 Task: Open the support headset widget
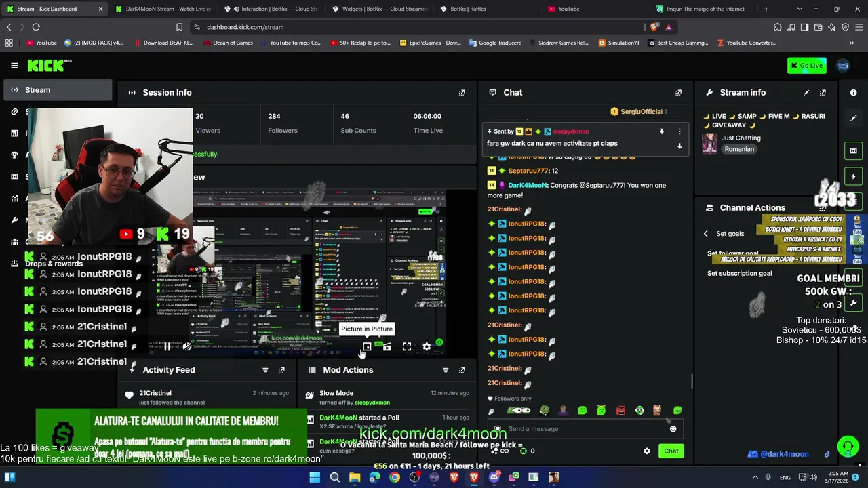coord(848,447)
